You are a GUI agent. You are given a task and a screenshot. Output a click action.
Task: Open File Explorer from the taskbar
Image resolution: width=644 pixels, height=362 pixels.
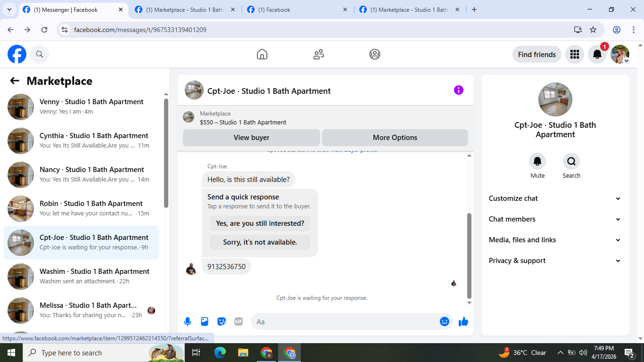tap(243, 353)
